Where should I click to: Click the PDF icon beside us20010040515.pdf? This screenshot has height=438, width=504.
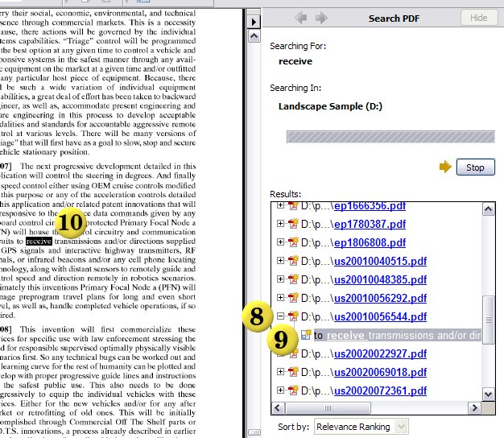[x=293, y=260]
